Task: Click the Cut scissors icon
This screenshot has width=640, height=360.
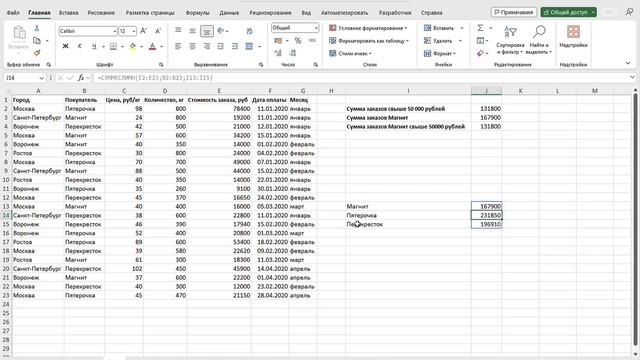Action: [x=37, y=28]
